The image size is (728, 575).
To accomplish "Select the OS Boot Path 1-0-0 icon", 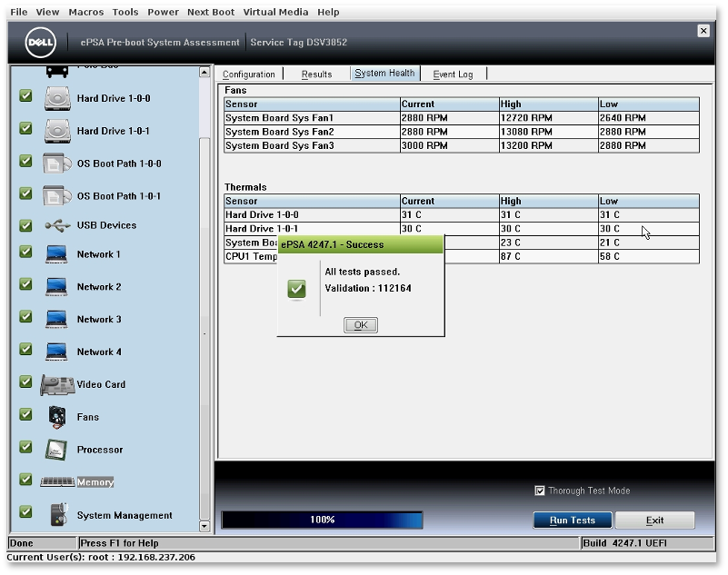I will point(56,164).
